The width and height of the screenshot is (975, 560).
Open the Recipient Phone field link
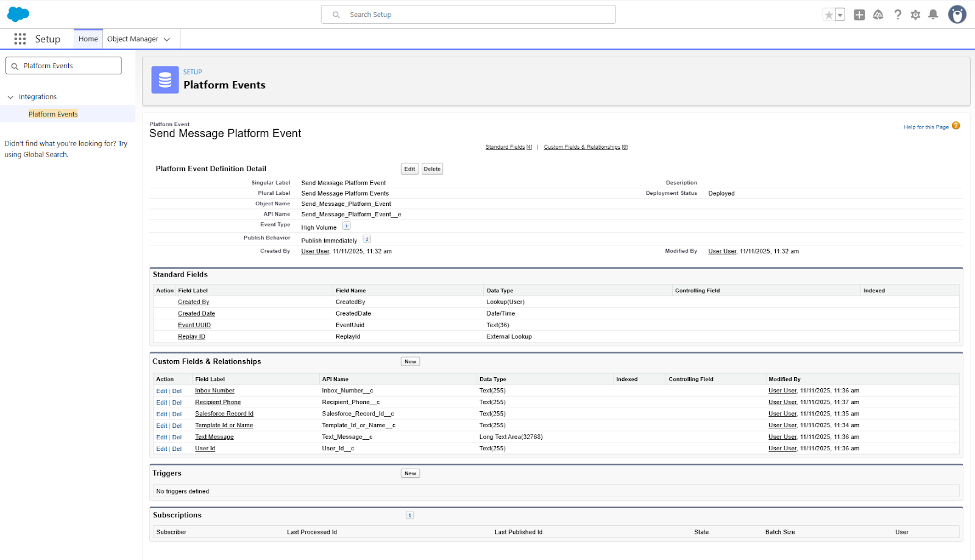218,402
